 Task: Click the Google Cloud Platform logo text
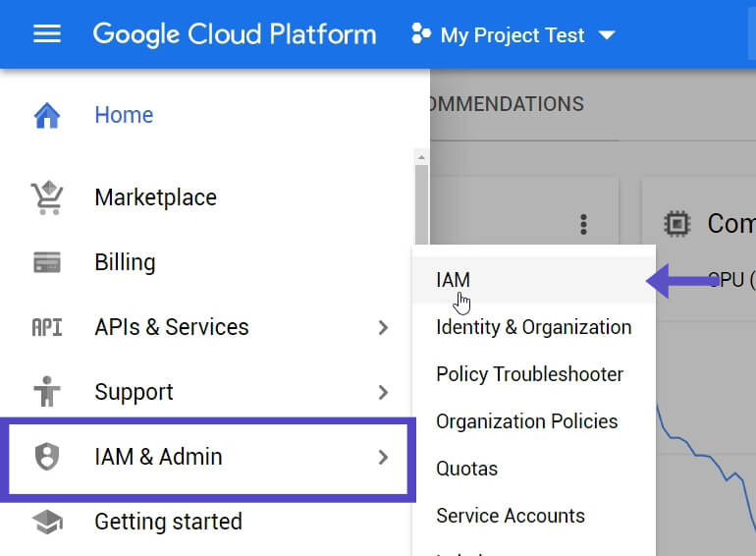click(235, 34)
